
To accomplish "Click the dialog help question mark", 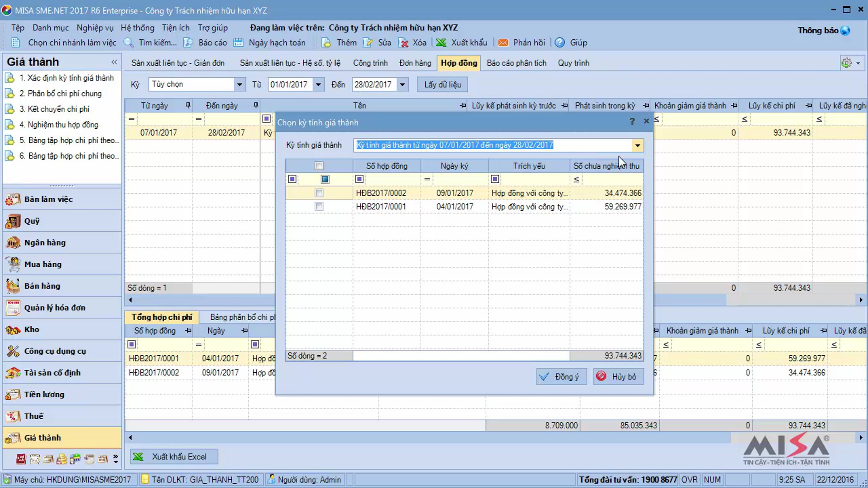I will click(632, 121).
